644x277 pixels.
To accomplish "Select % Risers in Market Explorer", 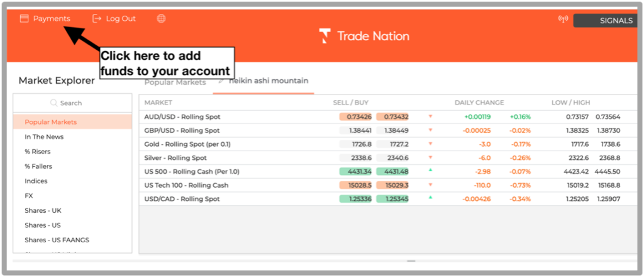I will coord(38,152).
